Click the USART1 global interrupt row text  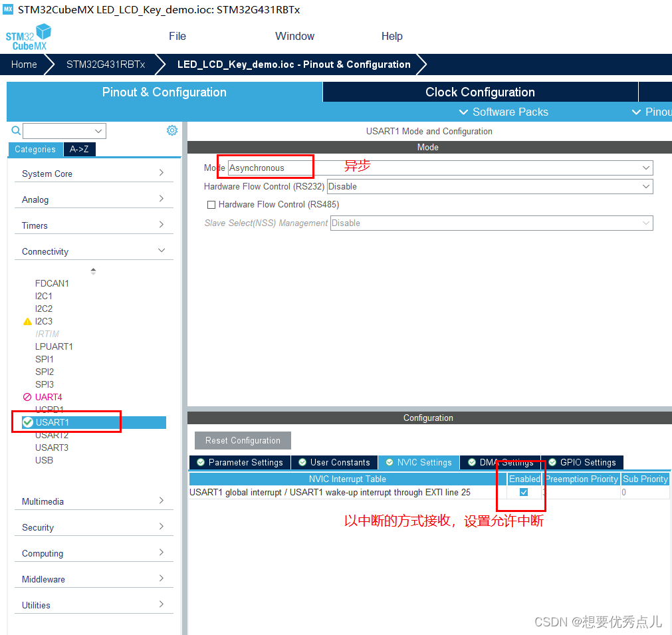click(x=330, y=492)
